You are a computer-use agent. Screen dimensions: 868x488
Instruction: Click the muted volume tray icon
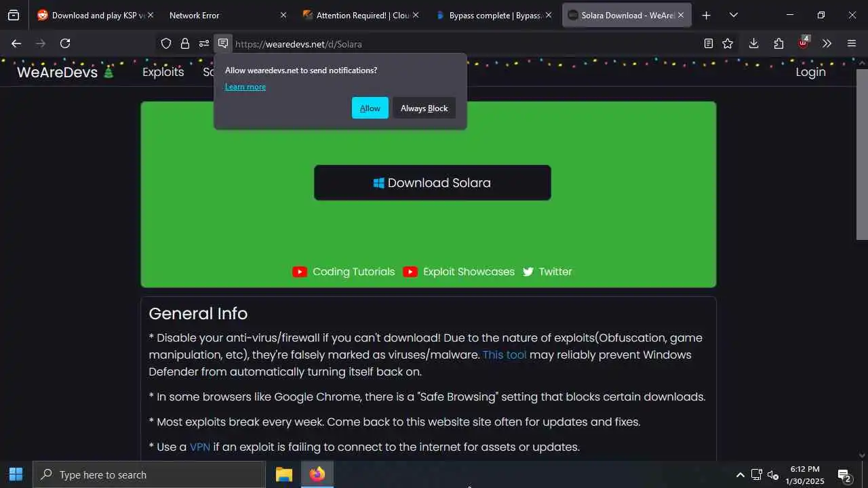(773, 475)
